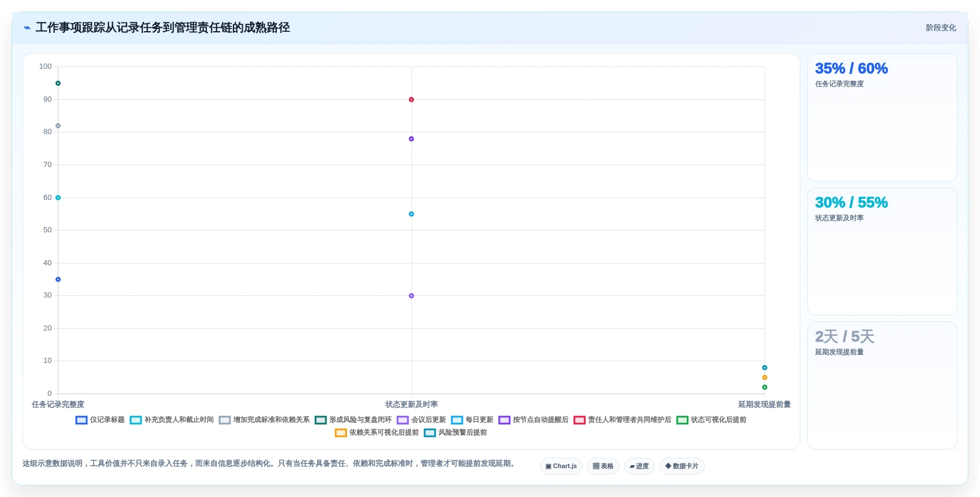Select the red data point at 90
This screenshot has height=497, width=980.
(x=411, y=99)
